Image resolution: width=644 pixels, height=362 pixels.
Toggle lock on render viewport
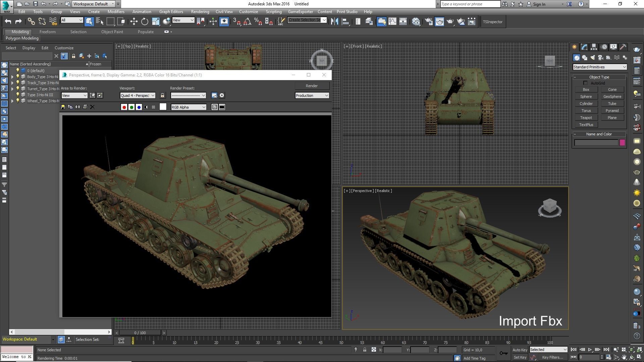pyautogui.click(x=162, y=96)
